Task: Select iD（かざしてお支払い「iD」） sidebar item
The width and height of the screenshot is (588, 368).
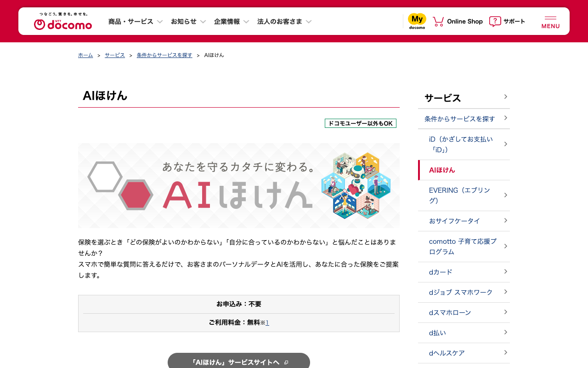Action: click(x=464, y=144)
